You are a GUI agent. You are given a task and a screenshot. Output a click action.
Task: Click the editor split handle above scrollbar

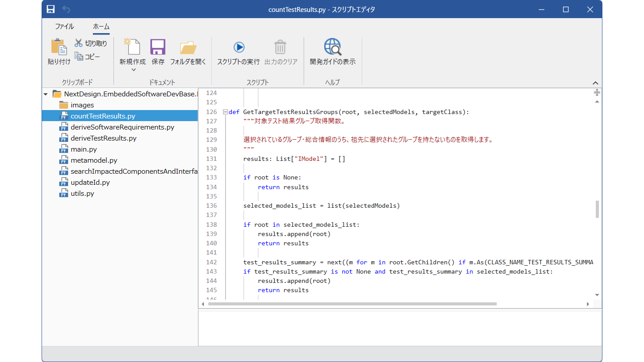coord(597,92)
